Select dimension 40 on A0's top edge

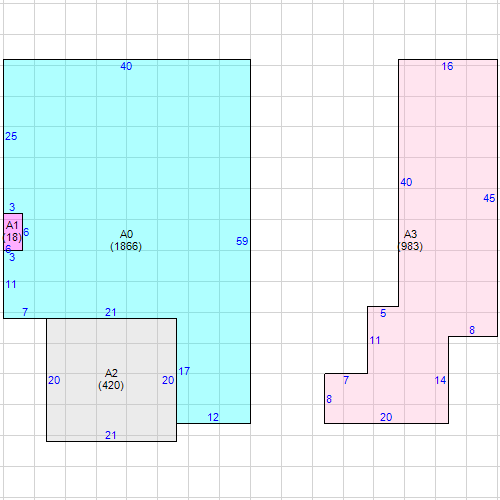126,66
